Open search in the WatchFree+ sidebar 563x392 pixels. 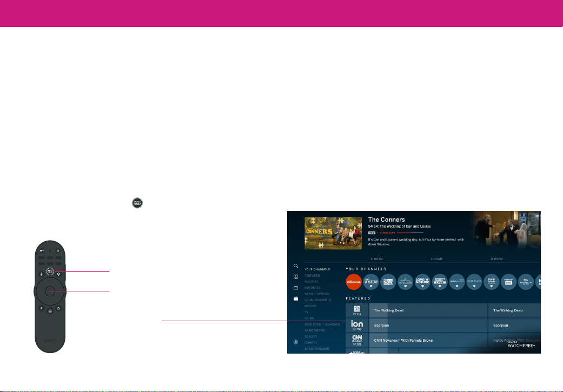click(x=296, y=266)
